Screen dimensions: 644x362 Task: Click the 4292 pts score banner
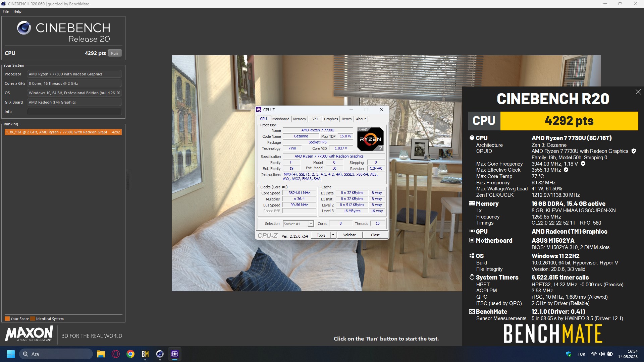pyautogui.click(x=569, y=121)
